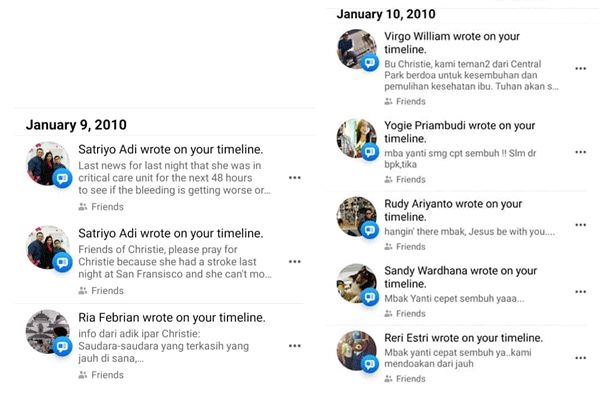Select the January 9, 2010 date header
The width and height of the screenshot is (601, 394).
click(x=76, y=125)
